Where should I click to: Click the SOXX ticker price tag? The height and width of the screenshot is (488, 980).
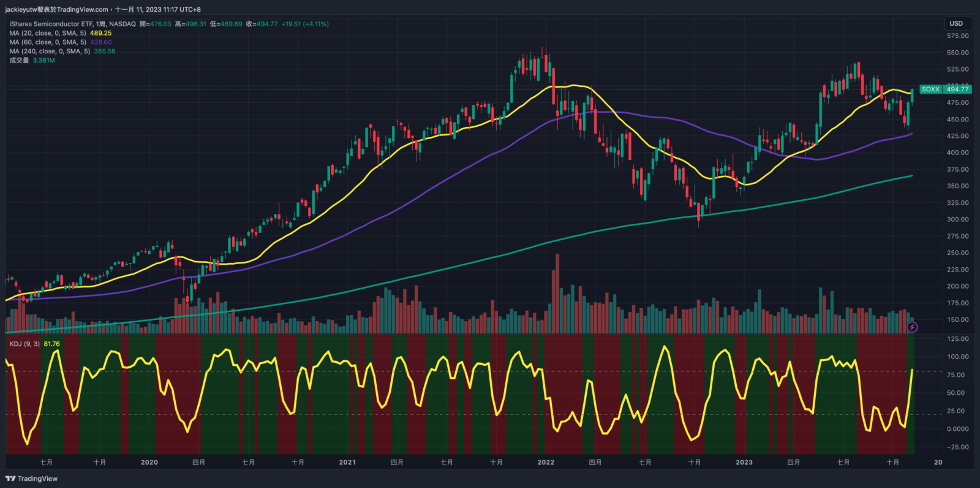point(930,90)
